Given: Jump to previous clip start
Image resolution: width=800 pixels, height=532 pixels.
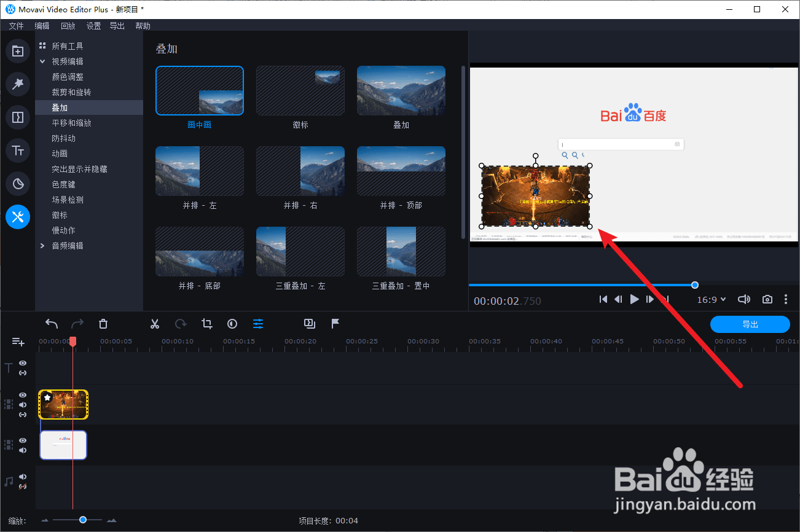Looking at the screenshot, I should (x=603, y=299).
